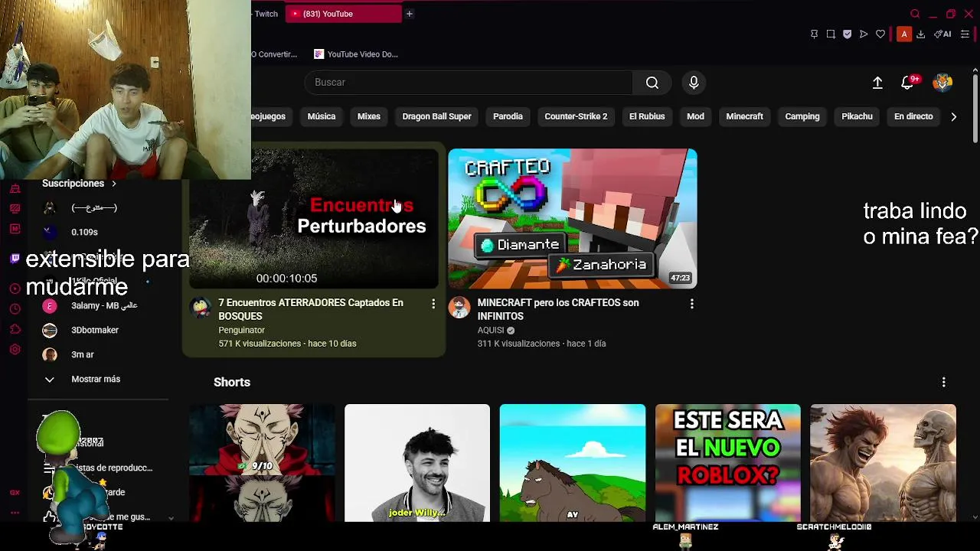Select the Minecraft filter chip
The image size is (980, 551).
tap(745, 116)
